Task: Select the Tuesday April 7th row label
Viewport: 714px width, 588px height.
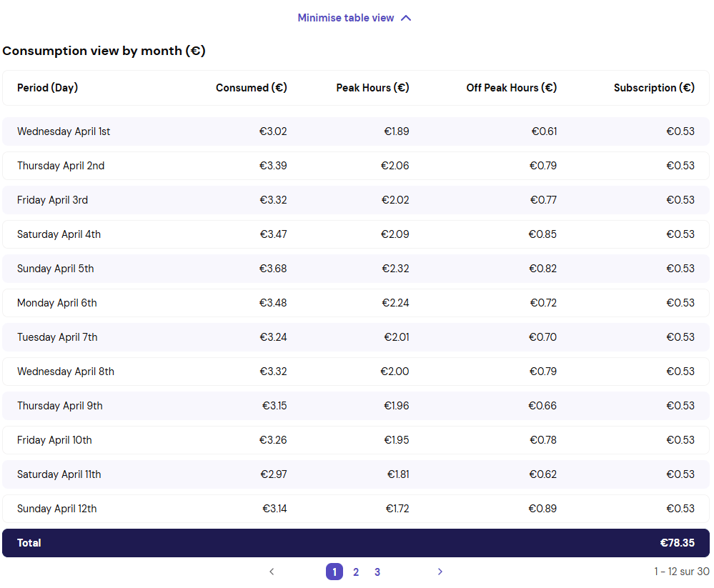Action: click(57, 337)
